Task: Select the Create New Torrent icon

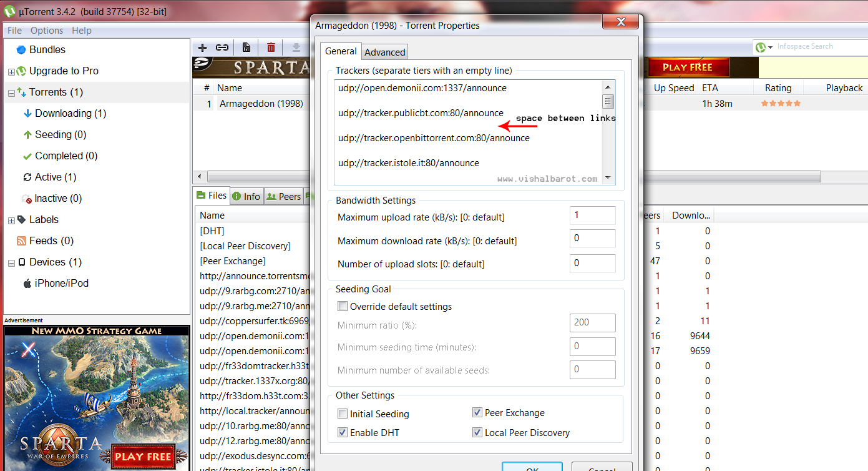Action: pos(246,47)
